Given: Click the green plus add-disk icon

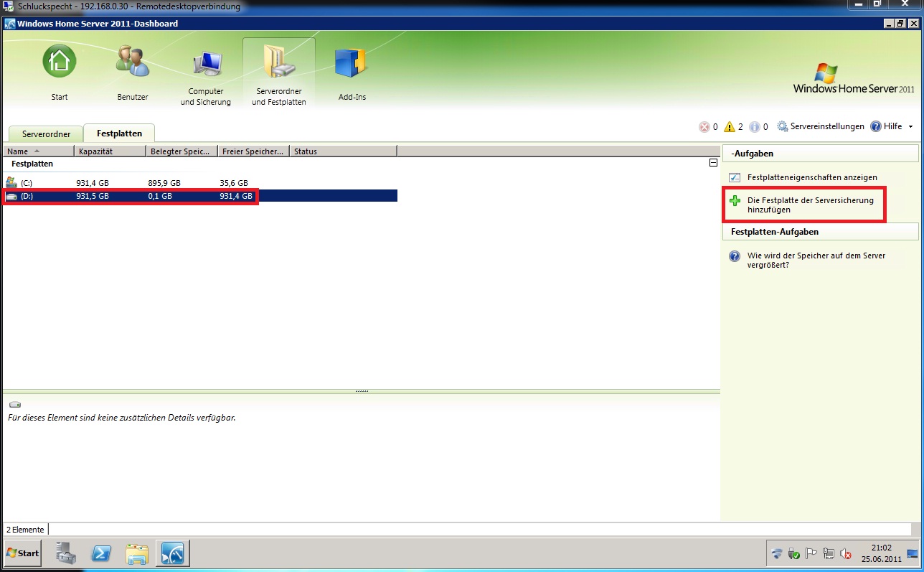Looking at the screenshot, I should [735, 201].
